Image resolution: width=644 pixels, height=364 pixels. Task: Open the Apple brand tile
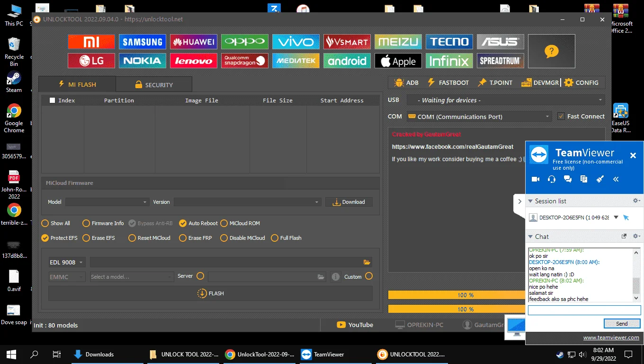(x=398, y=61)
